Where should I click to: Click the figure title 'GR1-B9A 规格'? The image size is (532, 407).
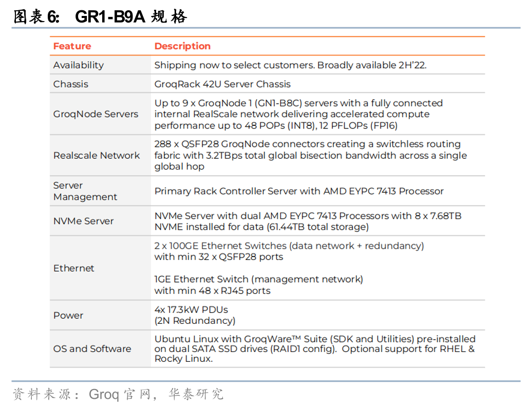(131, 17)
